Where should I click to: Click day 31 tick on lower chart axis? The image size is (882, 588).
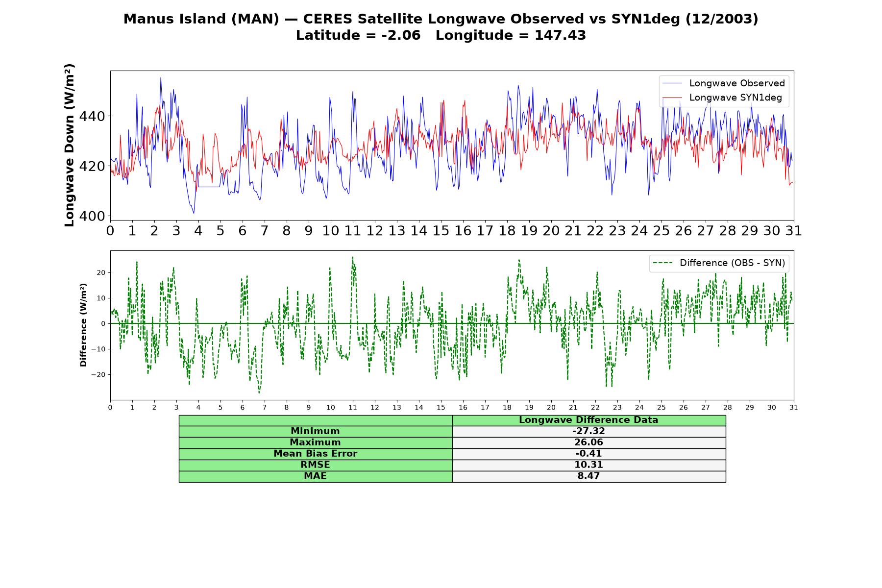click(794, 408)
